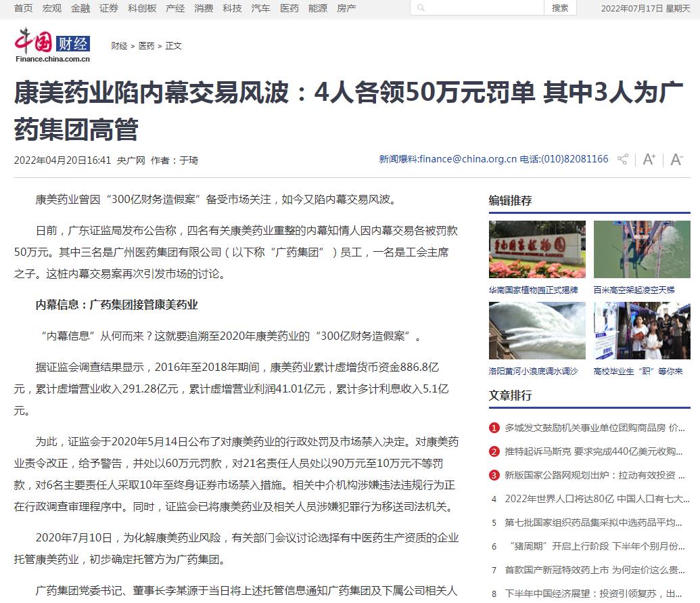Go to 汽车 section
700x603 pixels.
pyautogui.click(x=260, y=8)
